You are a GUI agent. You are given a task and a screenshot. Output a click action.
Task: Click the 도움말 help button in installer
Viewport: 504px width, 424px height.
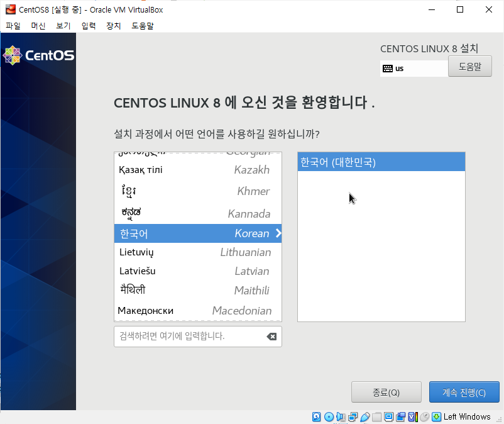pyautogui.click(x=470, y=66)
